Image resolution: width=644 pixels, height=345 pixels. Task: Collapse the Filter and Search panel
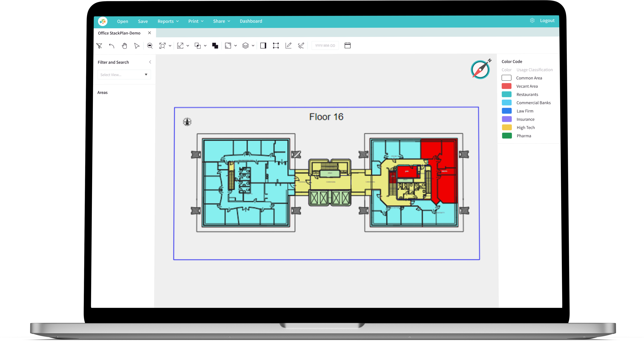pos(150,62)
